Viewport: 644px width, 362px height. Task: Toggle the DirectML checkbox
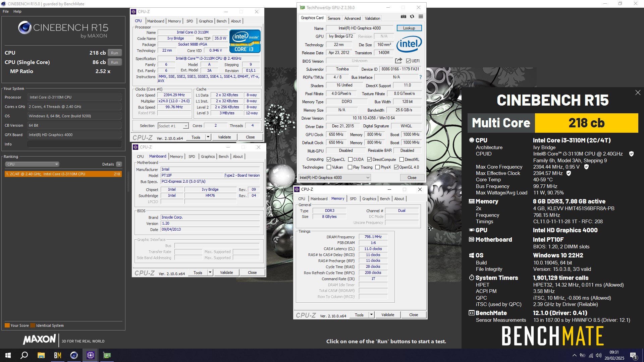[x=401, y=160]
